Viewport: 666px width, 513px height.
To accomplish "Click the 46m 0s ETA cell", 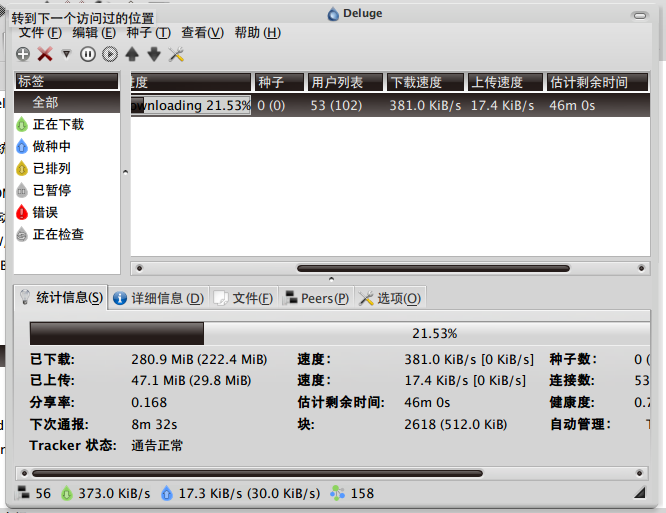I will [x=572, y=105].
